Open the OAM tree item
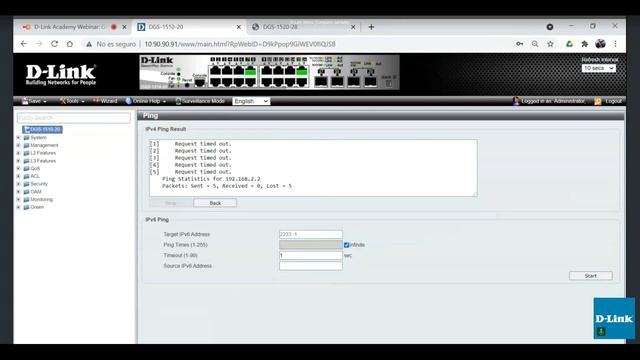 (36, 192)
